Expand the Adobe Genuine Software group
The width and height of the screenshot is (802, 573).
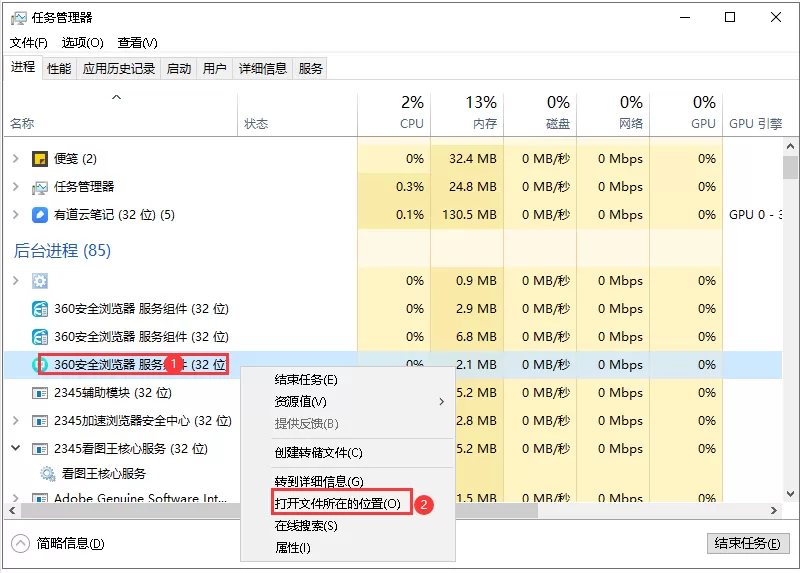[x=16, y=497]
